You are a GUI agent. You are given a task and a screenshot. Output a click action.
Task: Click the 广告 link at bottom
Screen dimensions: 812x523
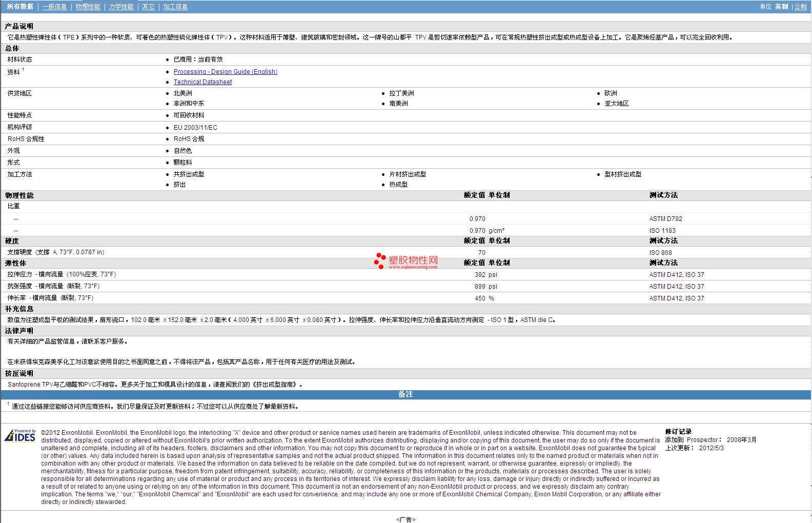click(x=405, y=519)
